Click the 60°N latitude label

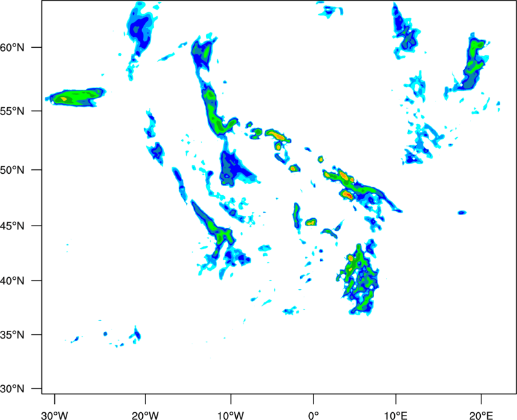12,48
